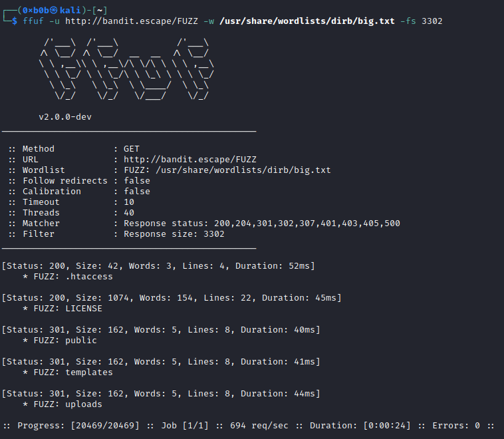Click the Matcher response status codes list
This screenshot has width=504, height=439.
307,223
